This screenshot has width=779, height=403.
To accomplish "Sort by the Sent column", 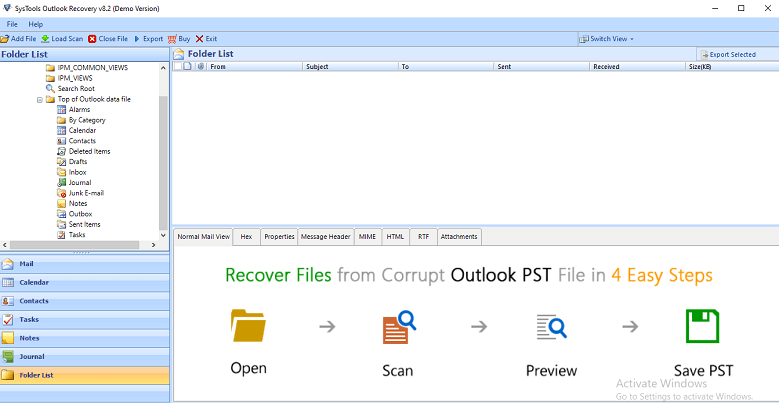I will [x=542, y=67].
